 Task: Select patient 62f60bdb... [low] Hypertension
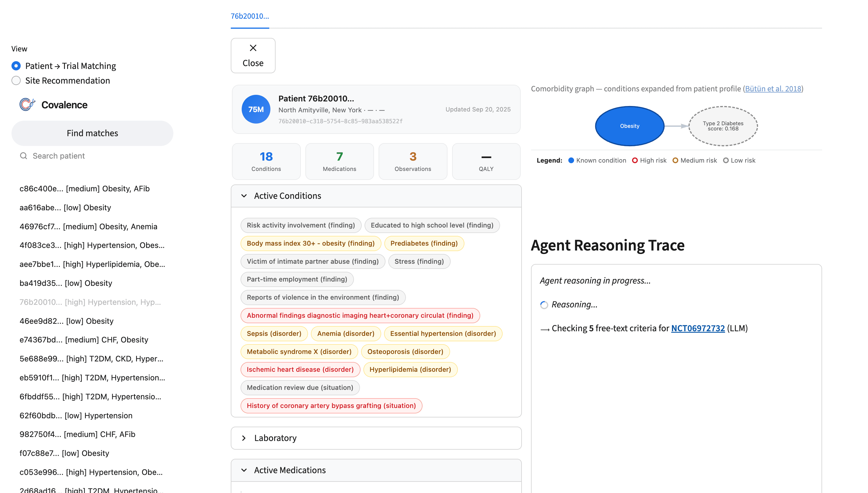(76, 415)
